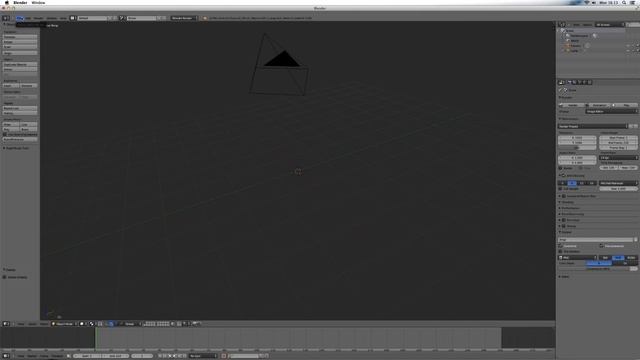
Task: Toggle the Full Sample checkbox
Action: point(561,189)
